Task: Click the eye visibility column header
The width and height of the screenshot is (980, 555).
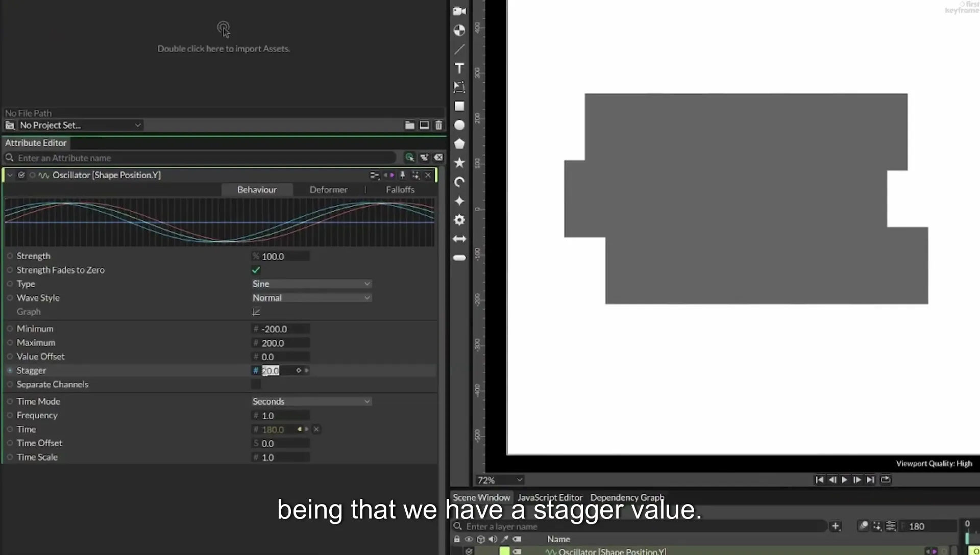Action: tap(468, 539)
